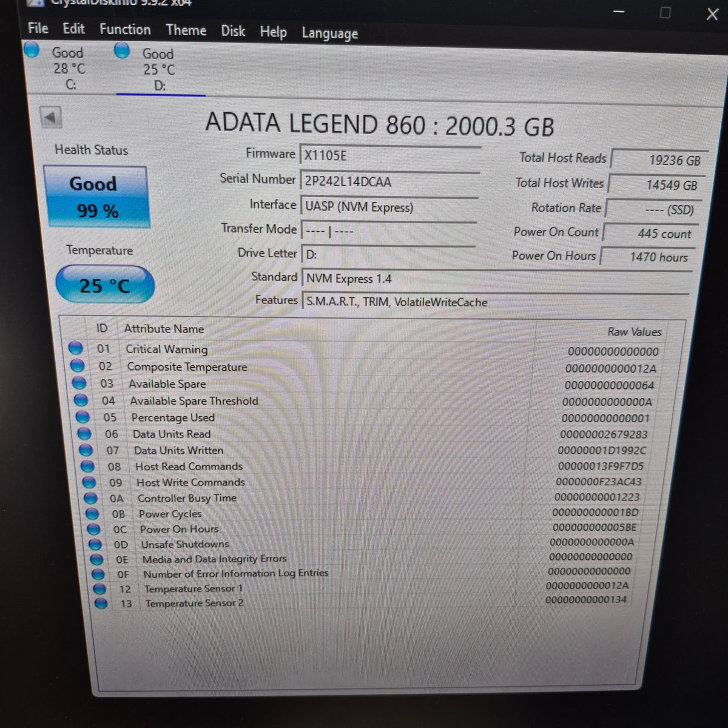Click the Standard field NVM Express 1.4

497,279
